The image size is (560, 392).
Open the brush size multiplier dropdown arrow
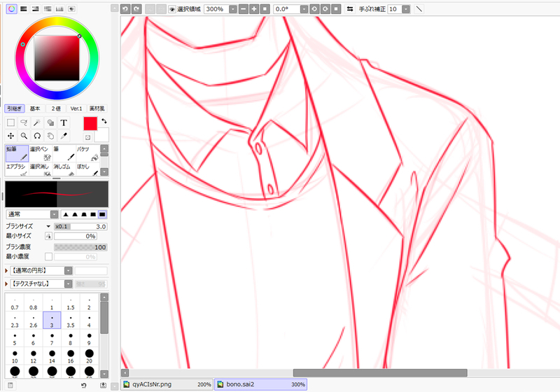pyautogui.click(x=48, y=226)
